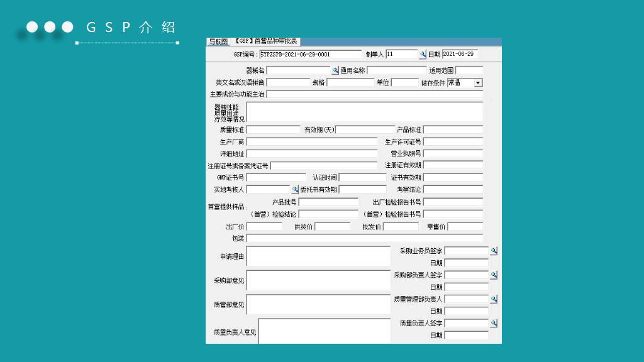Click the 采购业务员签字 input field

click(x=467, y=251)
